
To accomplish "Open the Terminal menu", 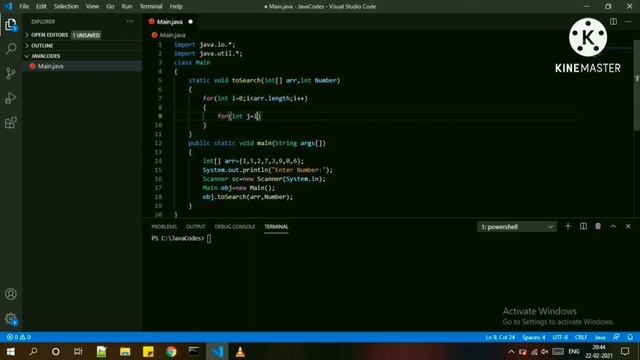I will tap(151, 7).
